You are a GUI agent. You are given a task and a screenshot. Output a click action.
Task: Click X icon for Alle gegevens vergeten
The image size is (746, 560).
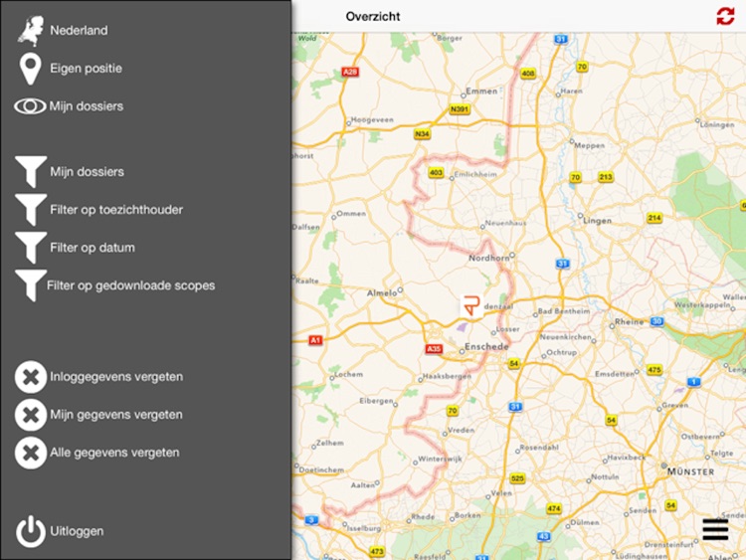pyautogui.click(x=31, y=453)
